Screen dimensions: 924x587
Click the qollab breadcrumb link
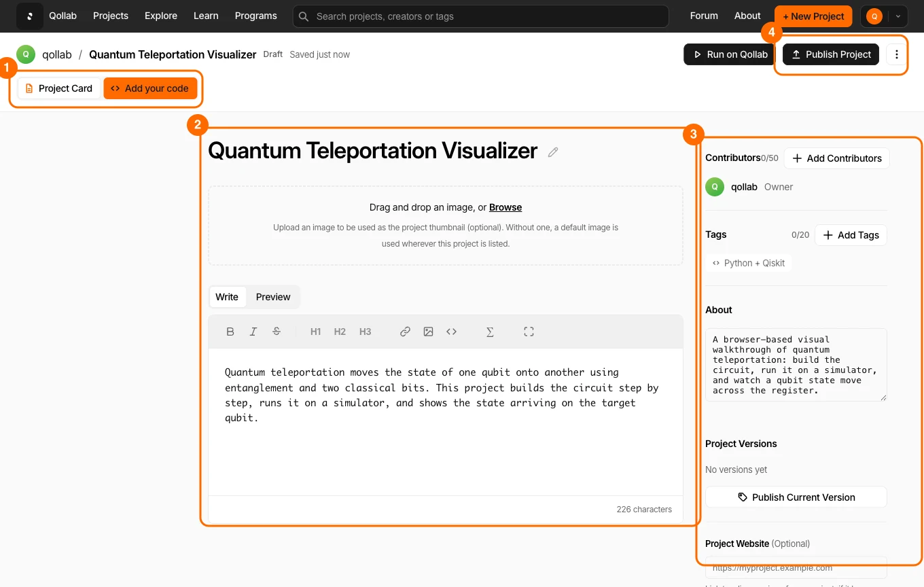(57, 54)
